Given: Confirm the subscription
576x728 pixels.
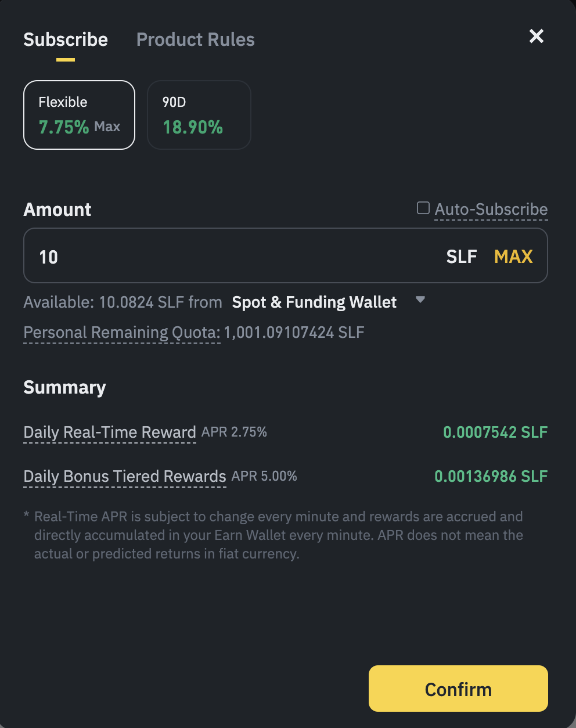Looking at the screenshot, I should (458, 689).
